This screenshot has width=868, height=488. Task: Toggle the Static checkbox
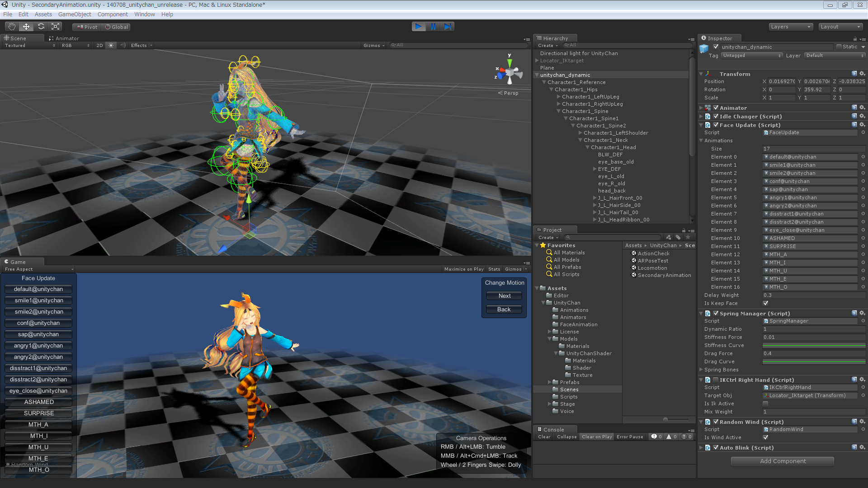tap(839, 47)
